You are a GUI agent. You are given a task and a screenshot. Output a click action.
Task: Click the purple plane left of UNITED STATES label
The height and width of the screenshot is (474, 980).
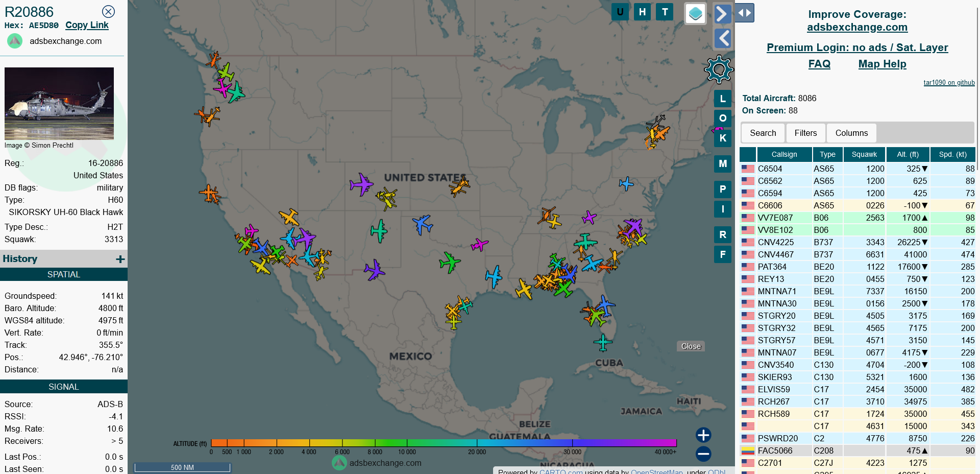pos(361,184)
